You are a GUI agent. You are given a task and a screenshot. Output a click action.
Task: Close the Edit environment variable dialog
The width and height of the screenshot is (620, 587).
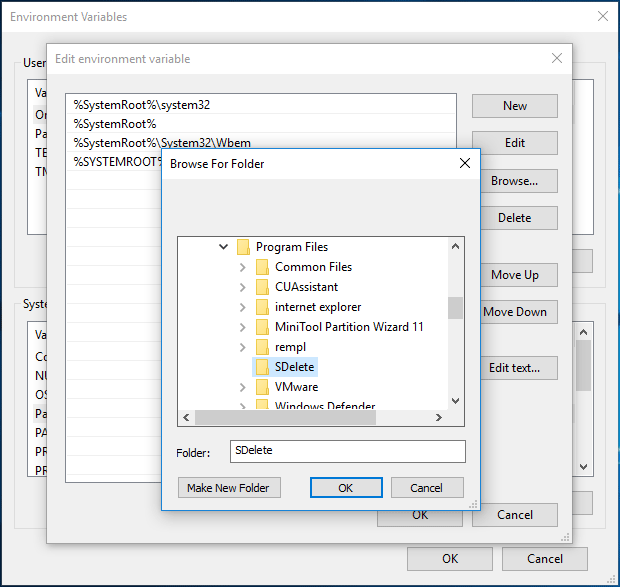click(x=557, y=59)
